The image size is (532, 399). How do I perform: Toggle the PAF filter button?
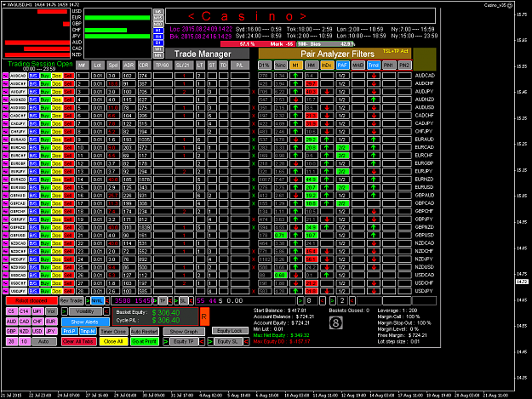(x=342, y=66)
